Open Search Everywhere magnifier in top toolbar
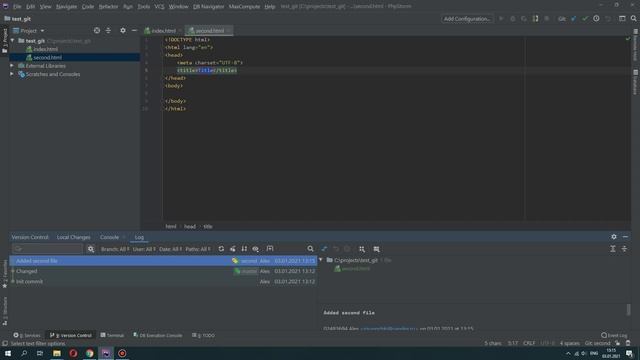The image size is (640, 360). (633, 19)
